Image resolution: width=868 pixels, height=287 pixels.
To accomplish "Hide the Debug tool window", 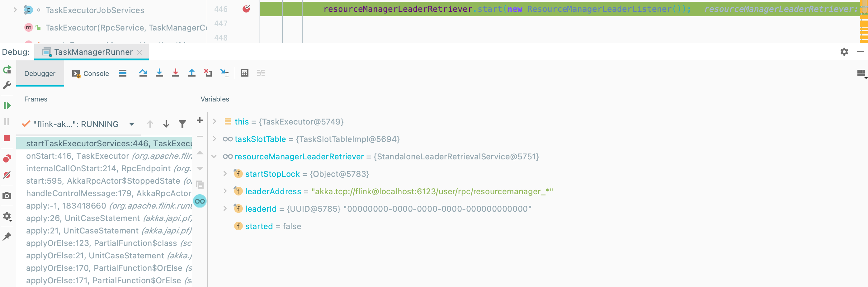I will tap(860, 52).
